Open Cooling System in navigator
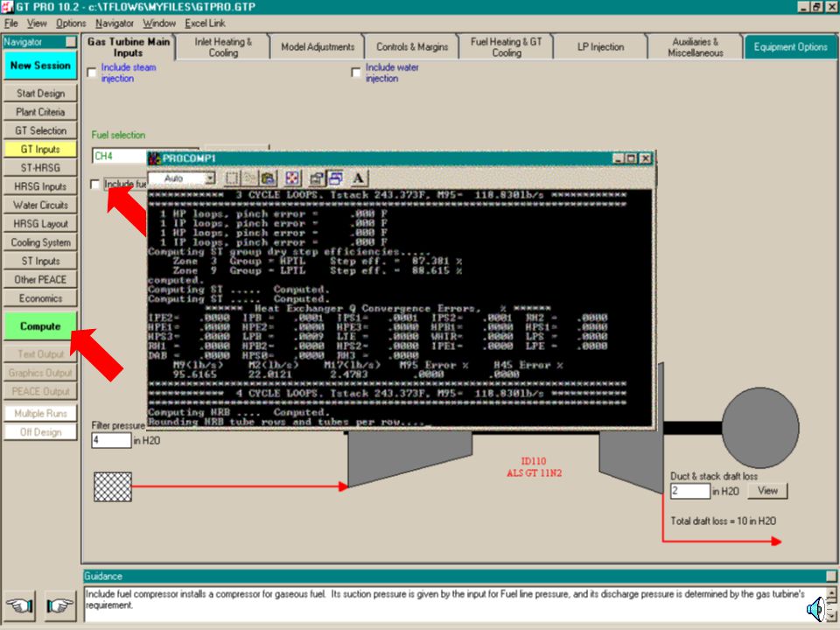 pos(40,242)
